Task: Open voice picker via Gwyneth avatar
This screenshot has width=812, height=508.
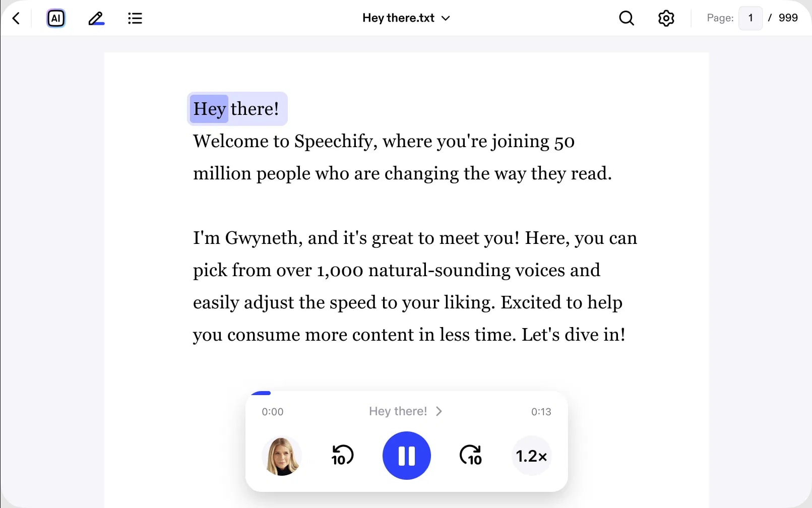Action: click(282, 456)
